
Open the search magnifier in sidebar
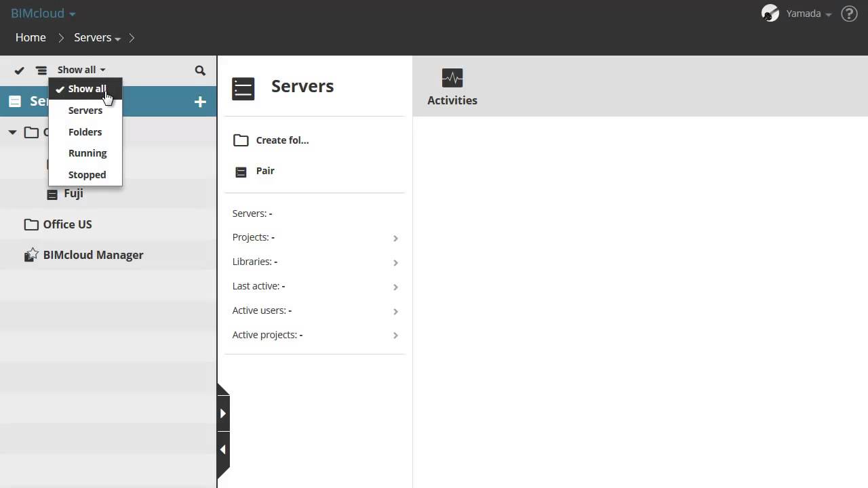point(200,70)
